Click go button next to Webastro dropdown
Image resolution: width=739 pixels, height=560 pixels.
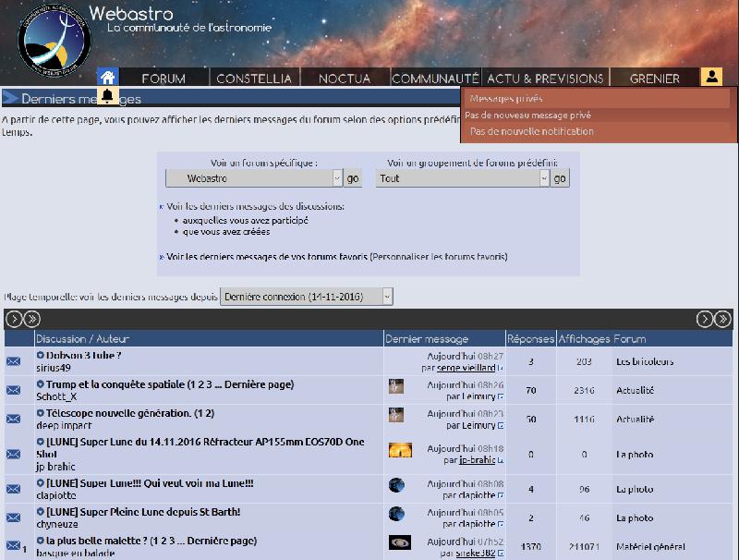353,178
